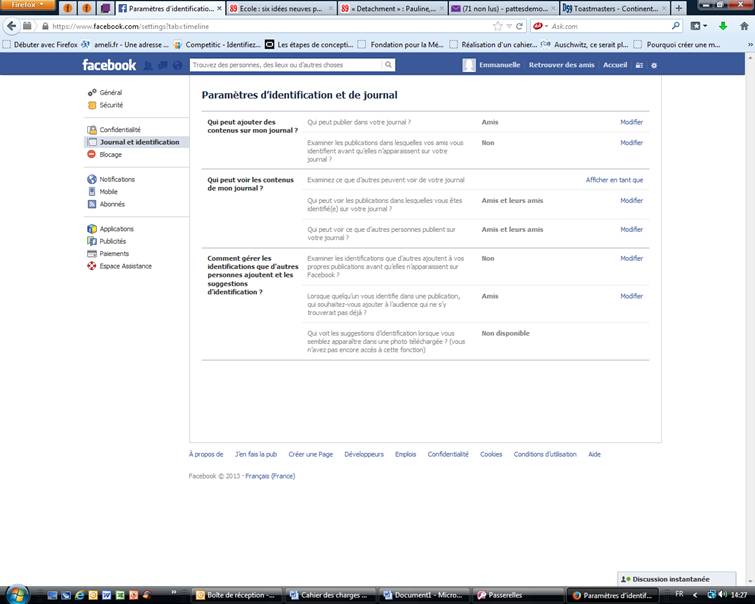Viewport: 755px width, 604px height.
Task: Open Général settings in sidebar
Action: click(x=104, y=92)
